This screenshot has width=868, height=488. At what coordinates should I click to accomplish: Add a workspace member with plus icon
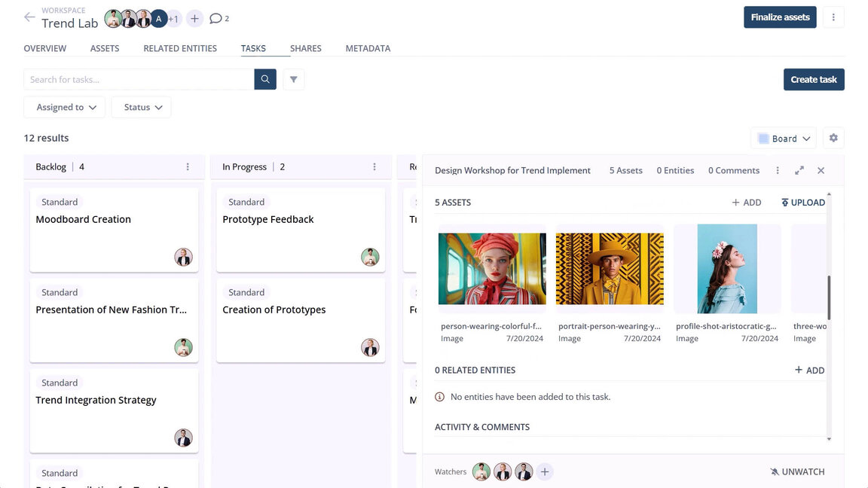click(x=194, y=18)
